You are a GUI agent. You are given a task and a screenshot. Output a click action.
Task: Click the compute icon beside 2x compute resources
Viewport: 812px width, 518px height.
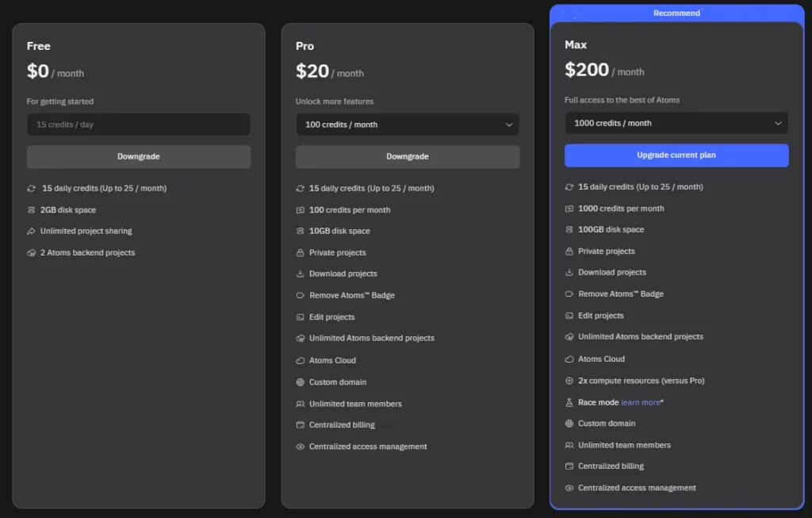coord(569,381)
